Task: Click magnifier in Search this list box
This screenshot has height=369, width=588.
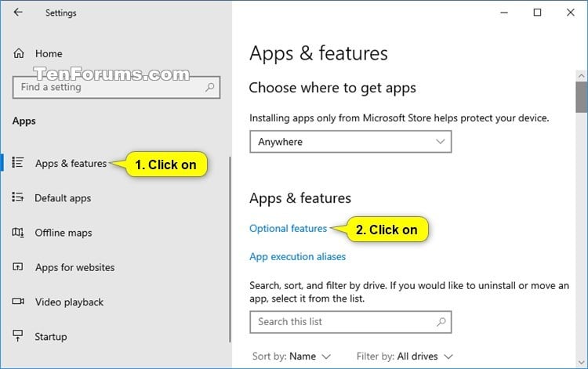Action: click(x=441, y=322)
